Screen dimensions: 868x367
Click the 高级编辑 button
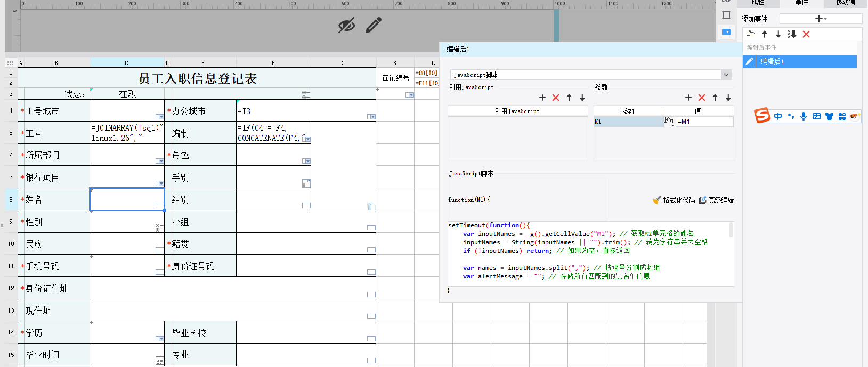point(717,200)
